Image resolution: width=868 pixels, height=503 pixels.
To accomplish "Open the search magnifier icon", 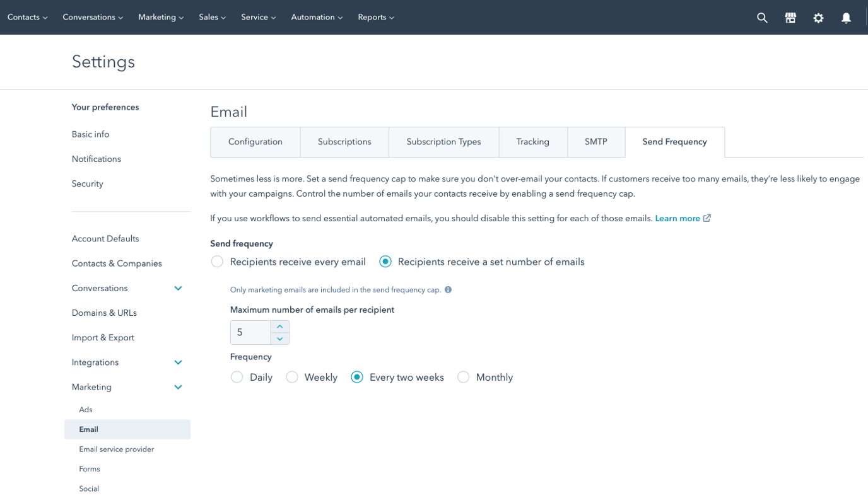I will pos(762,18).
